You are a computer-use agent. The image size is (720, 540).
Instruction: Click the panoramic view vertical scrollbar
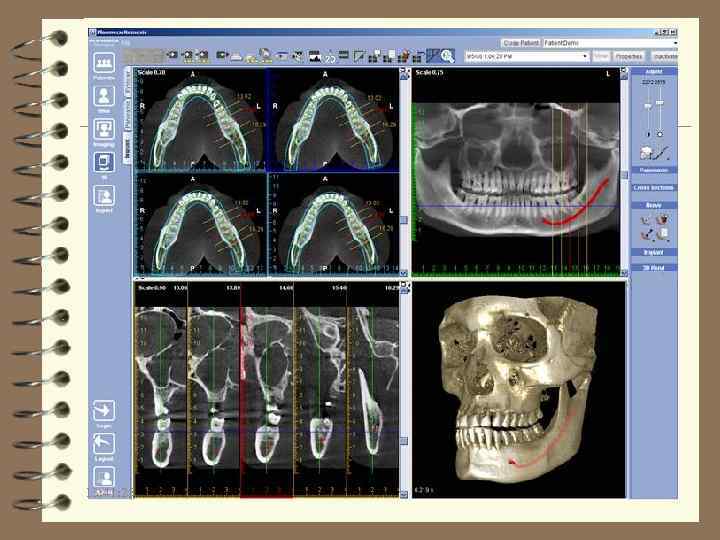624,172
